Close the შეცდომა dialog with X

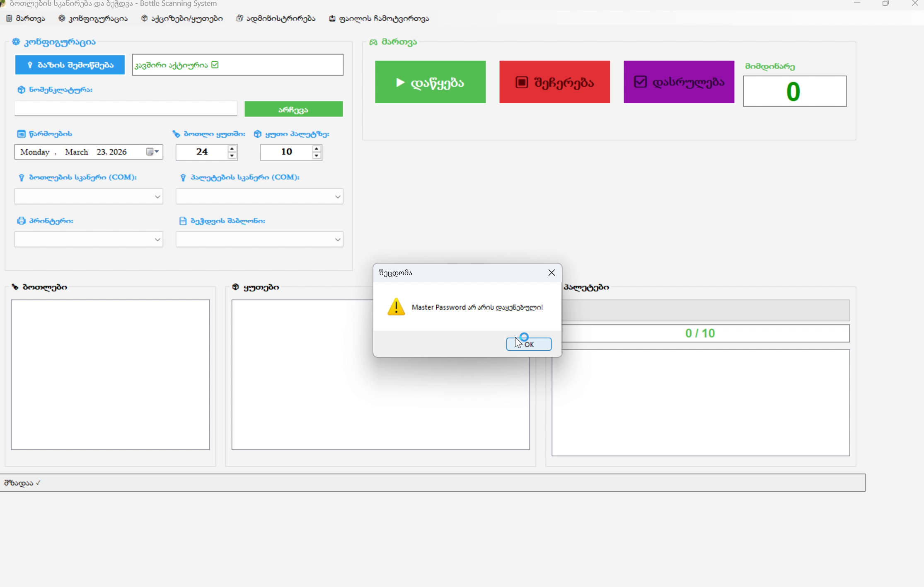point(551,273)
